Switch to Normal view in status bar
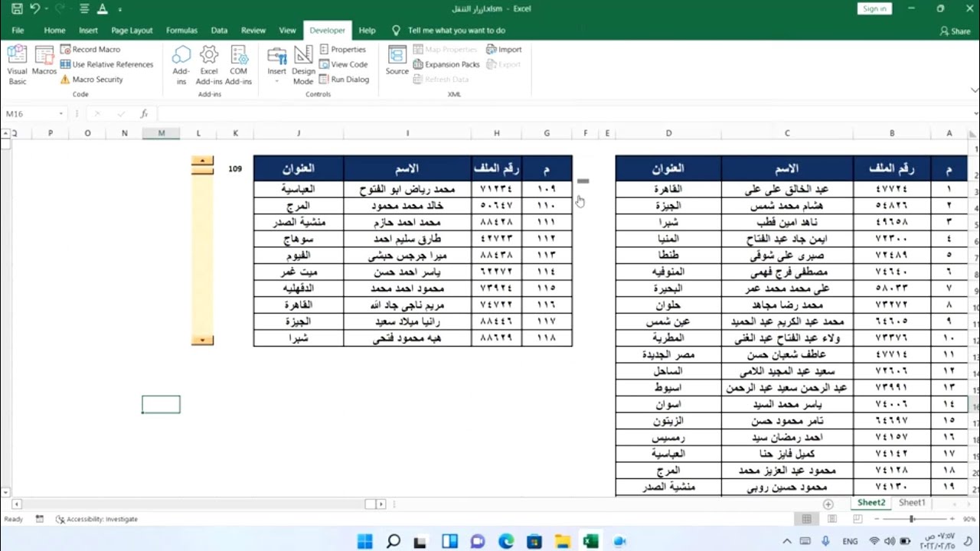 pyautogui.click(x=806, y=519)
